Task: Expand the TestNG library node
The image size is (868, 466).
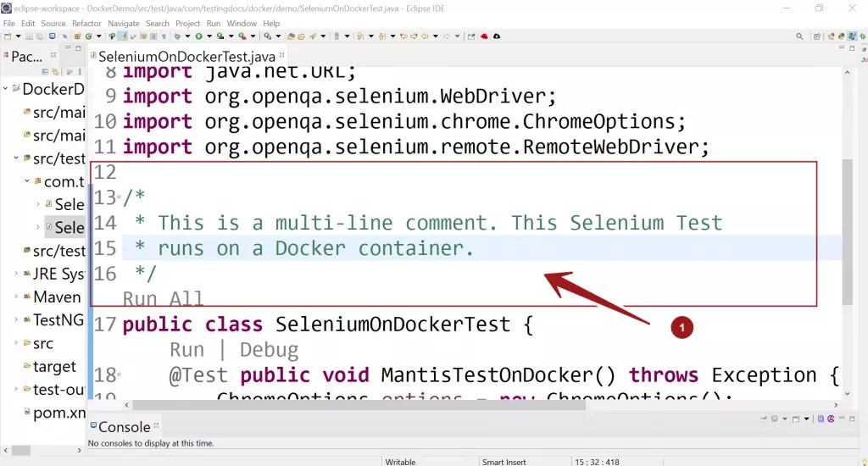Action: click(x=16, y=320)
